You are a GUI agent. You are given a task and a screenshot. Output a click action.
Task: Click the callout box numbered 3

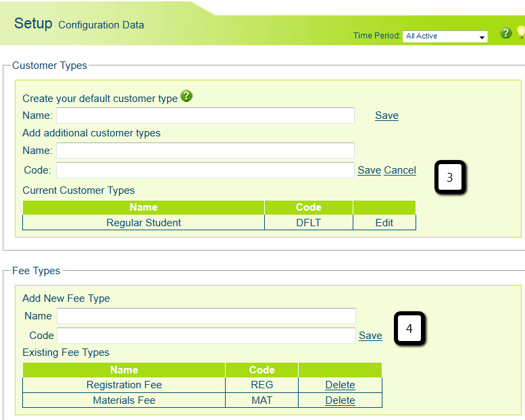click(x=449, y=179)
